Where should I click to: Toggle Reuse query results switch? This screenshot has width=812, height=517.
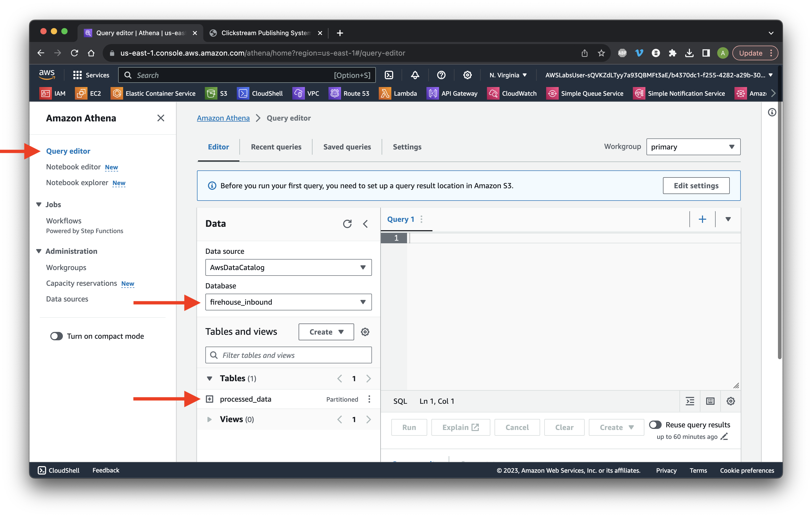pos(655,424)
